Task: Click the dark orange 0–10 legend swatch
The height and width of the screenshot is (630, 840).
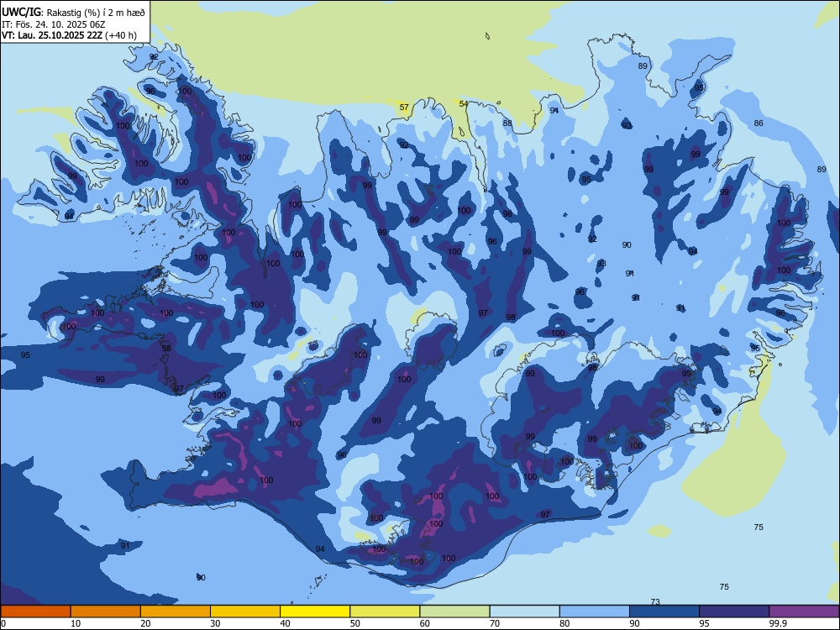Action: (35, 612)
